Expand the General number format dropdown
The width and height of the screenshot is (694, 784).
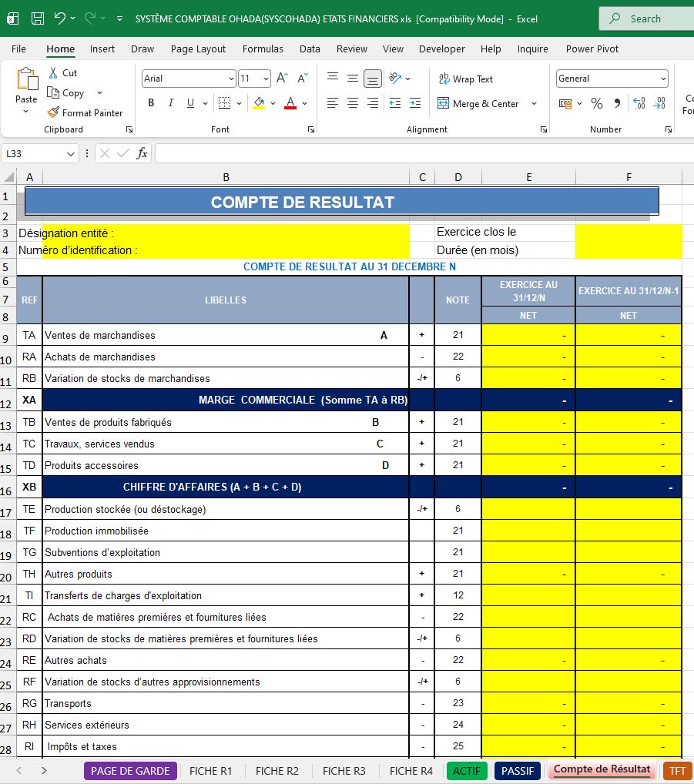point(663,79)
